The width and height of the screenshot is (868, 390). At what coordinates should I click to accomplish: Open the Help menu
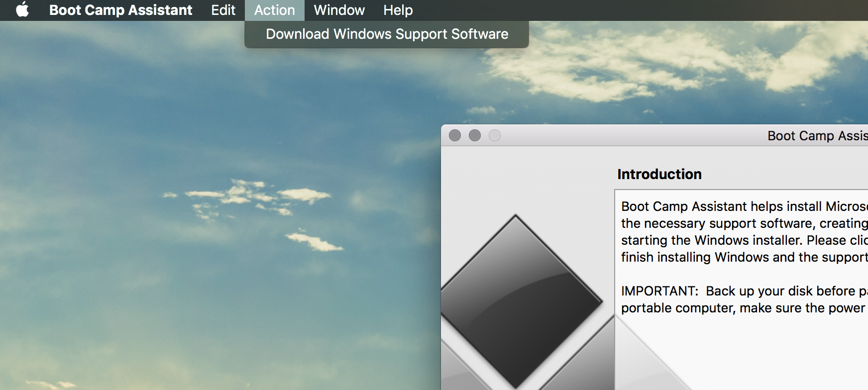[x=398, y=10]
